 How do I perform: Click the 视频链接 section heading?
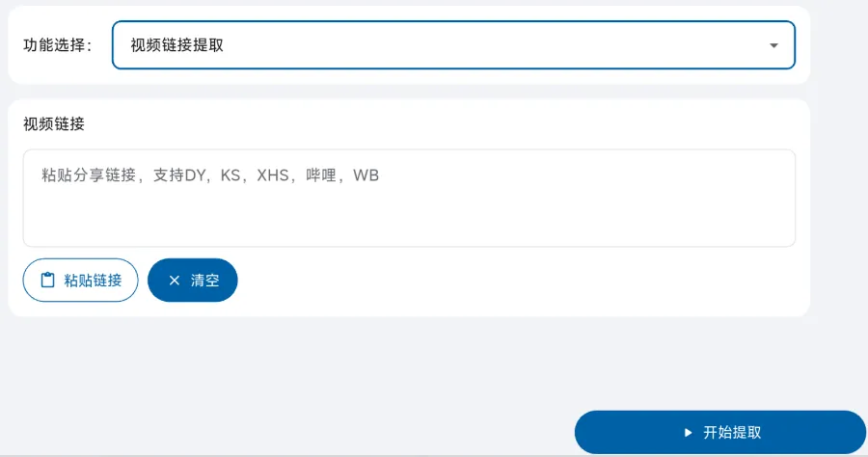pos(54,124)
